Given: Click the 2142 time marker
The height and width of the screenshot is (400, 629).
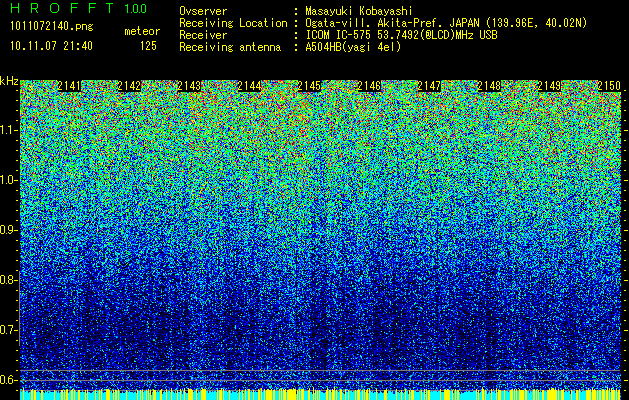Looking at the screenshot, I should coord(129,86).
